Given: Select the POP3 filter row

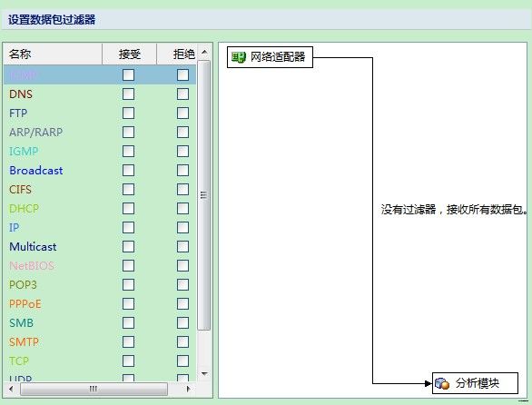Looking at the screenshot, I should point(100,284).
